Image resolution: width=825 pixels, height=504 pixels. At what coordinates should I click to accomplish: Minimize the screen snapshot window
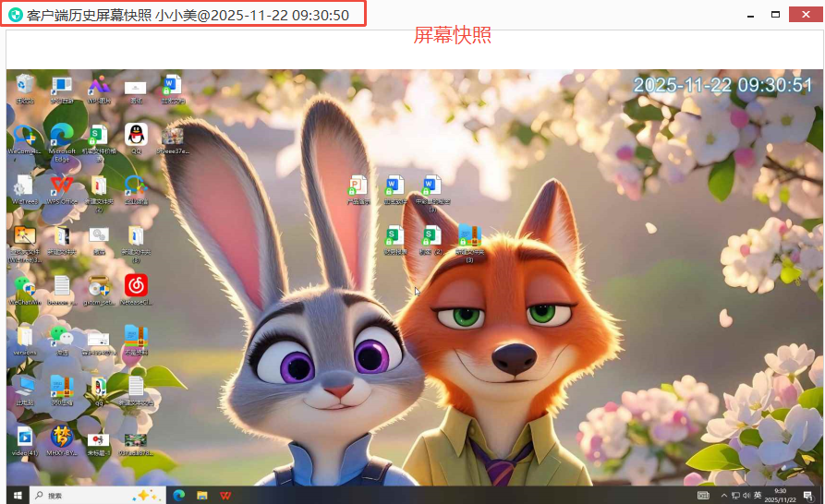751,16
